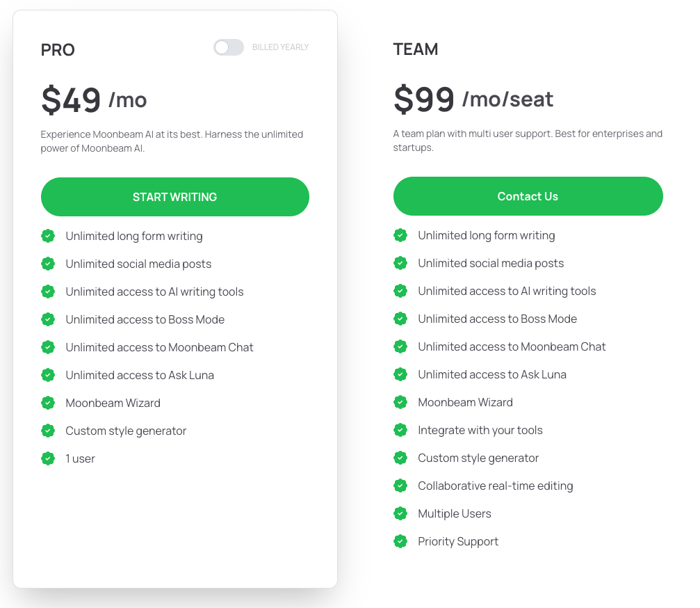The height and width of the screenshot is (608, 700).
Task: Click the Priority Support checkmark badge
Action: coord(400,541)
